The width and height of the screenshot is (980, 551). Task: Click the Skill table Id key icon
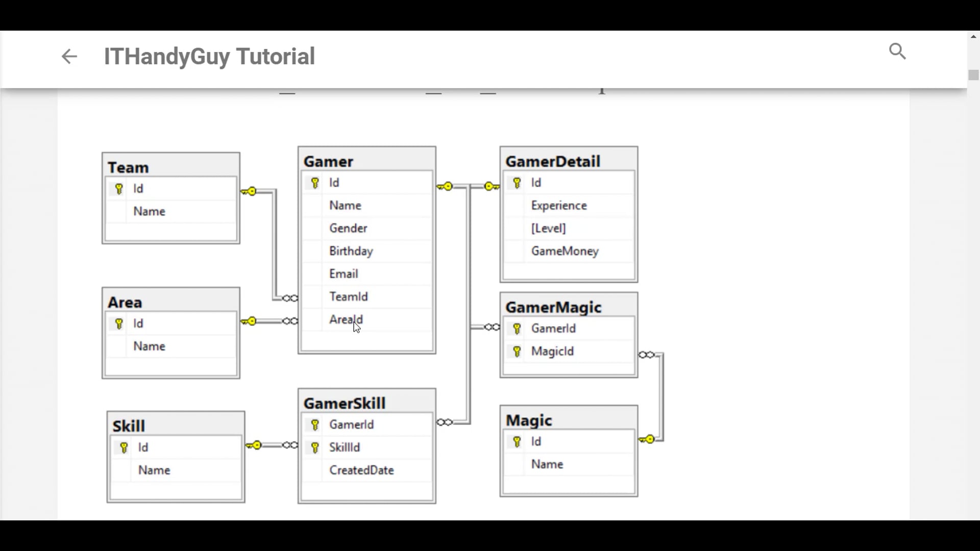pos(124,447)
